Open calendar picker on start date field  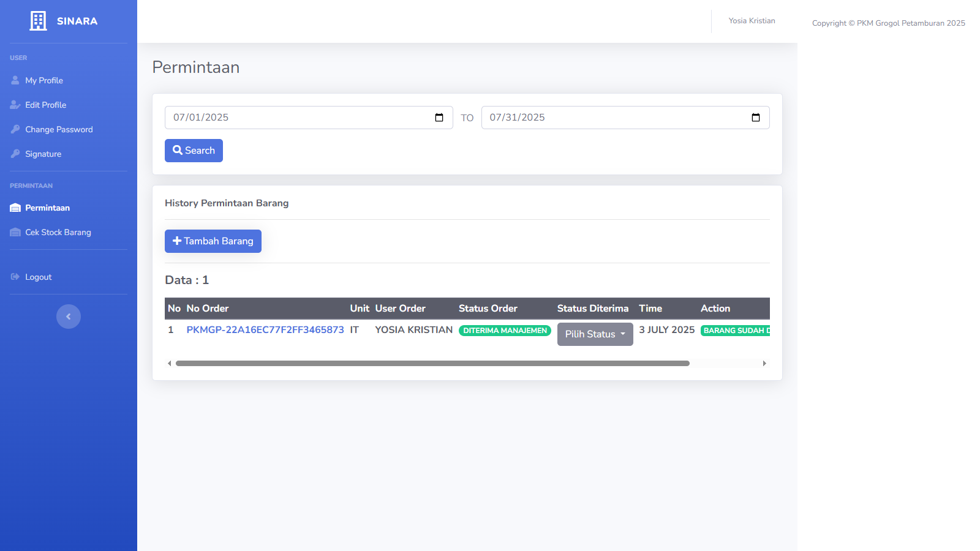click(439, 118)
